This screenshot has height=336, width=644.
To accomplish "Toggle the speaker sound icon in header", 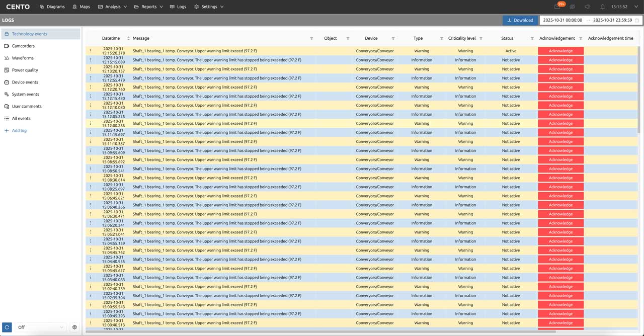I will (x=587, y=7).
